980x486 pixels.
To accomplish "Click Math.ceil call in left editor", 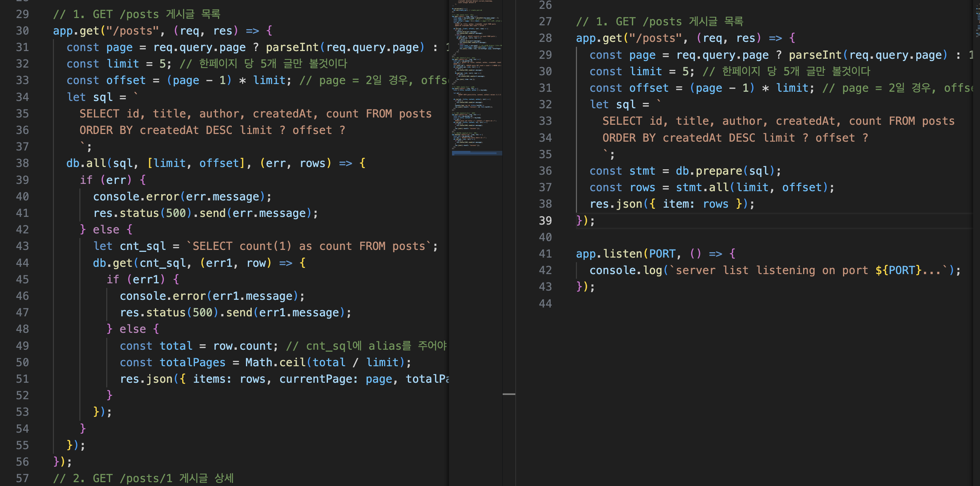I will point(276,362).
